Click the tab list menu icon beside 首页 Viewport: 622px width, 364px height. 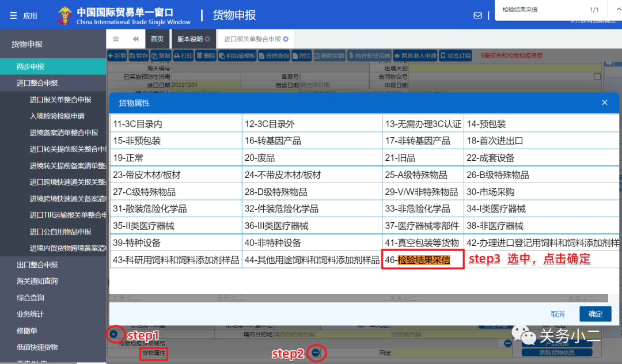pyautogui.click(x=115, y=39)
